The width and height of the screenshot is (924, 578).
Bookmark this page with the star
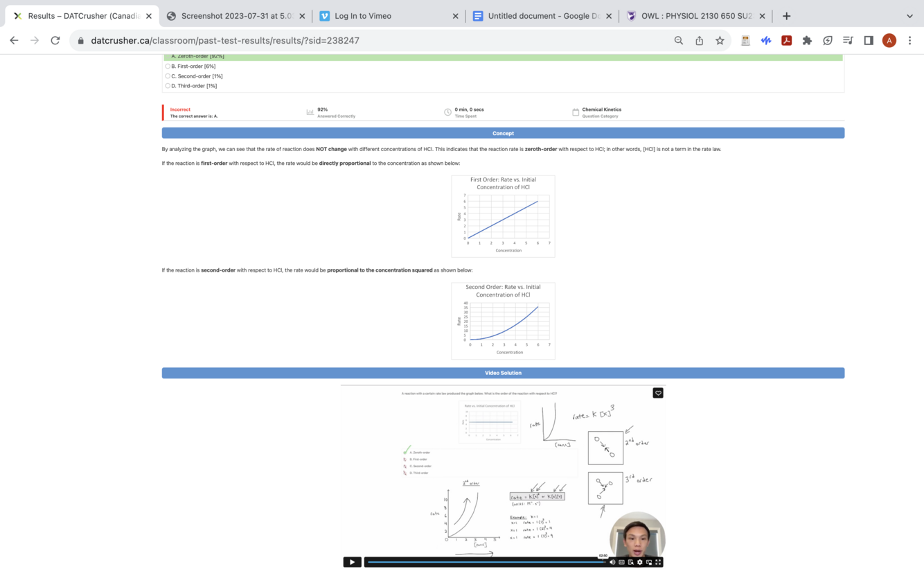coord(720,40)
